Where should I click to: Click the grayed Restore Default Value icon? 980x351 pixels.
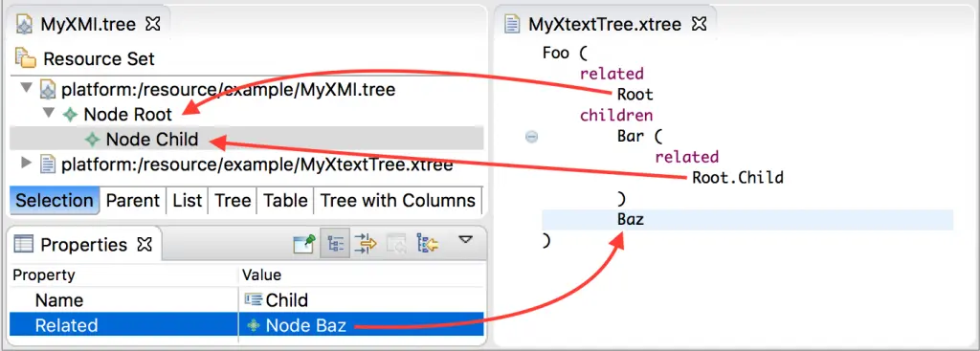395,244
